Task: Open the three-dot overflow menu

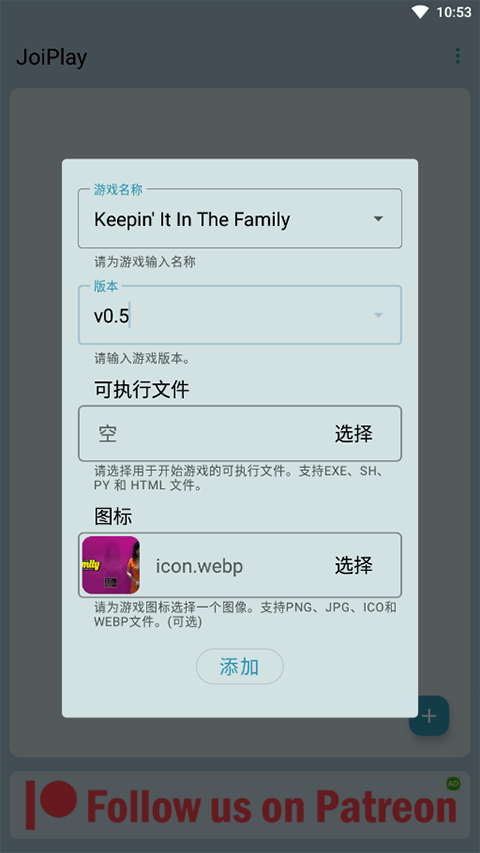Action: 457,55
